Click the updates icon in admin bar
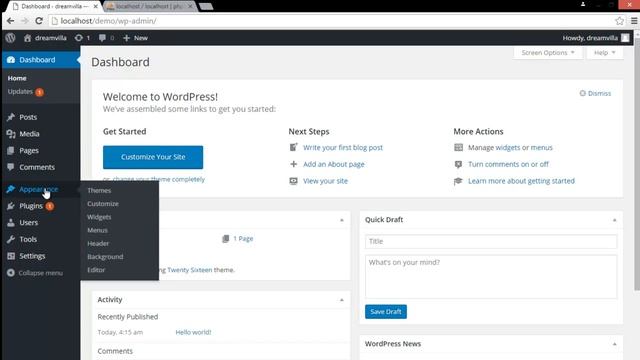 pyautogui.click(x=79, y=38)
